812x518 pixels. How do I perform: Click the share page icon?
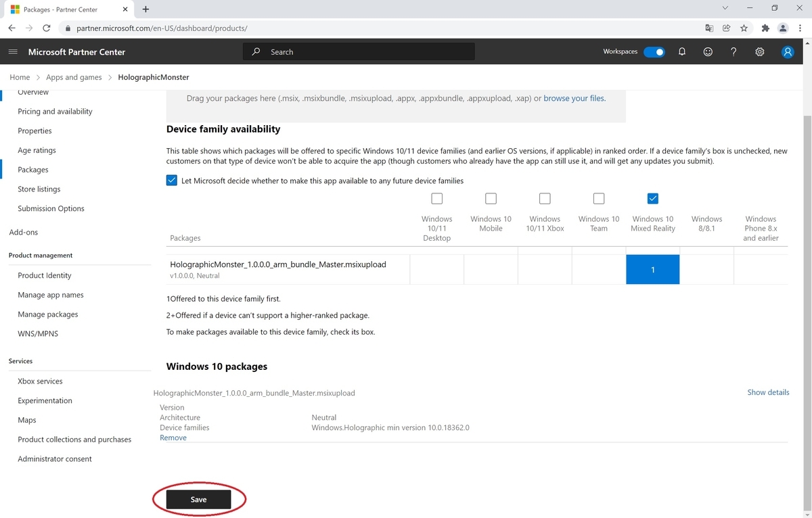point(726,28)
